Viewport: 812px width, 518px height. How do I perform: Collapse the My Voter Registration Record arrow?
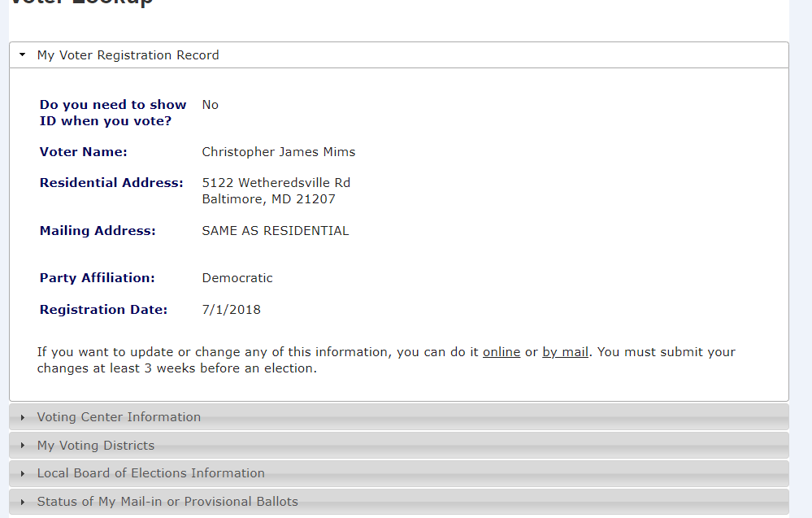[x=22, y=54]
